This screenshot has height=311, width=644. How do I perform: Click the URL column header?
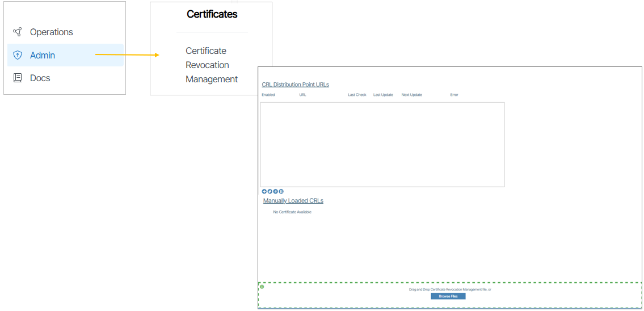pos(302,95)
